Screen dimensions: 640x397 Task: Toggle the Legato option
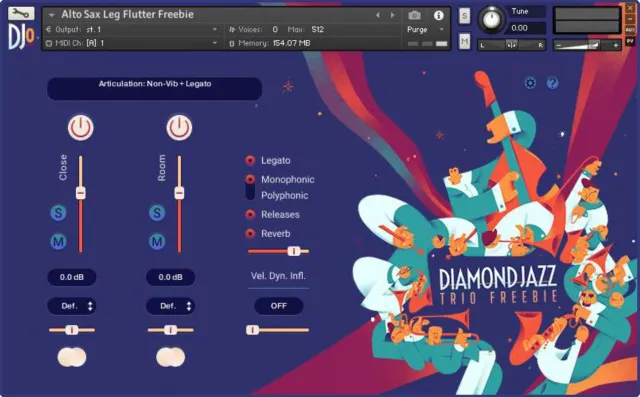point(250,160)
